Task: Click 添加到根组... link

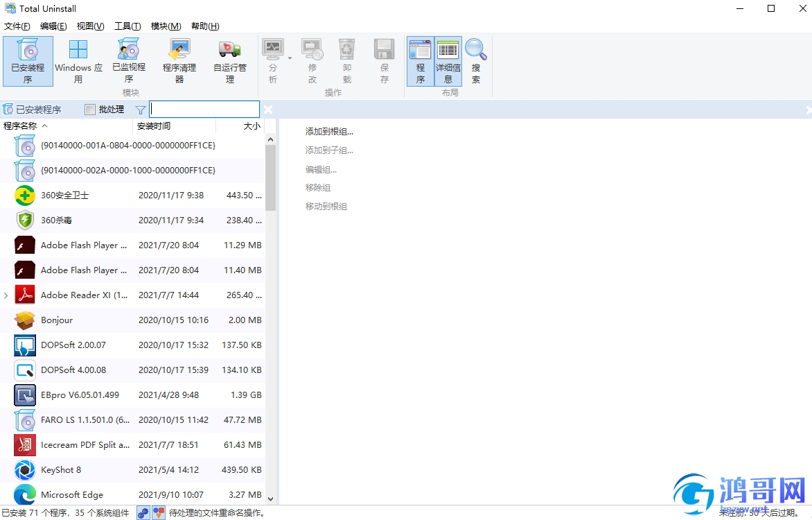Action: click(329, 132)
